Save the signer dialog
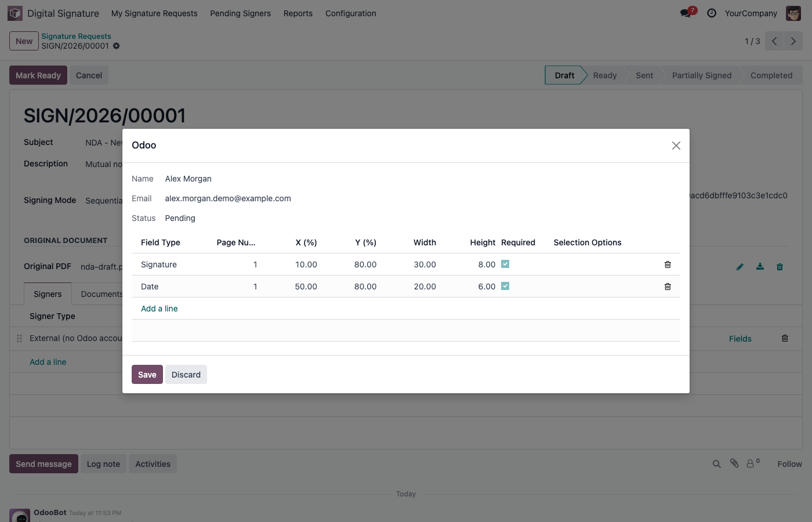 147,375
